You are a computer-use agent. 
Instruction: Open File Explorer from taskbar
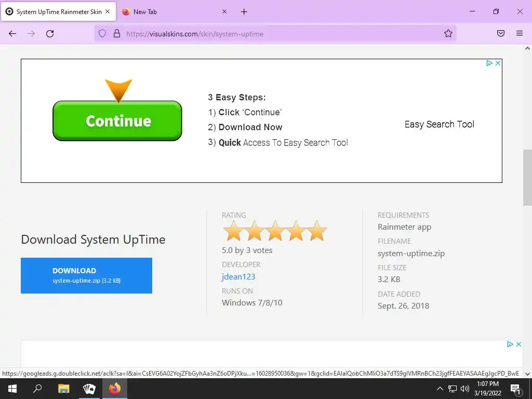point(63,389)
